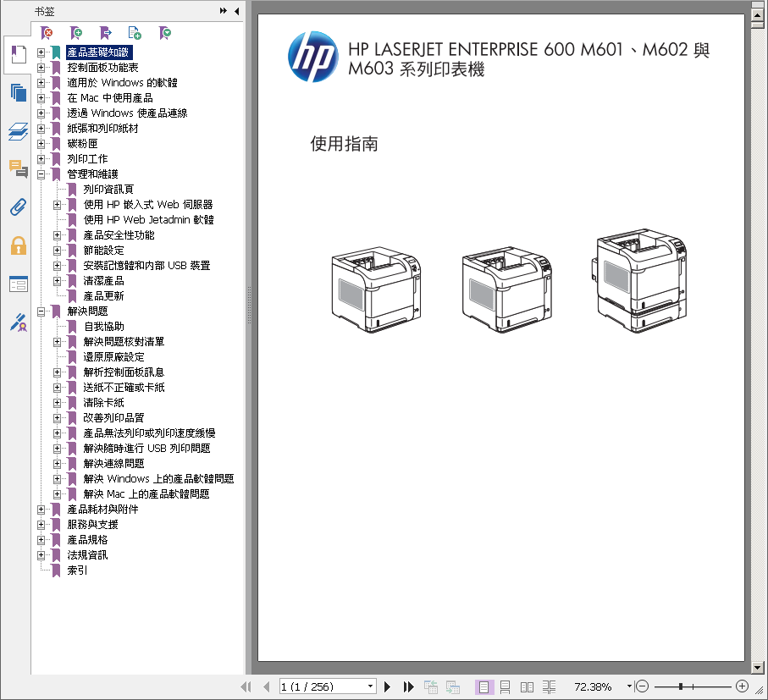Image resolution: width=768 pixels, height=700 pixels.
Task: Click the bookmark options dropdown icon
Action: [165, 33]
